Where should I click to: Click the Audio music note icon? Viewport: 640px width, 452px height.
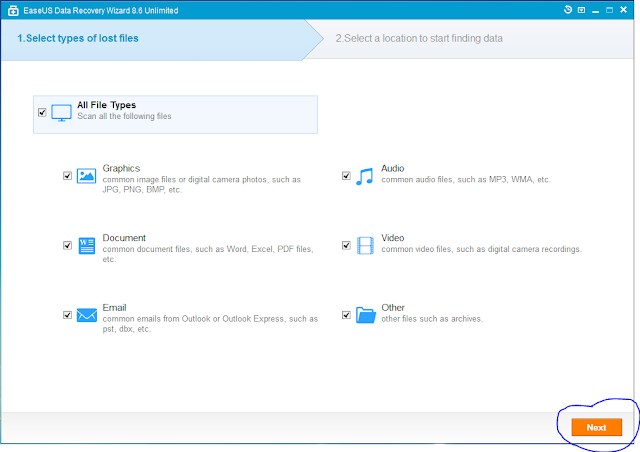tap(364, 176)
